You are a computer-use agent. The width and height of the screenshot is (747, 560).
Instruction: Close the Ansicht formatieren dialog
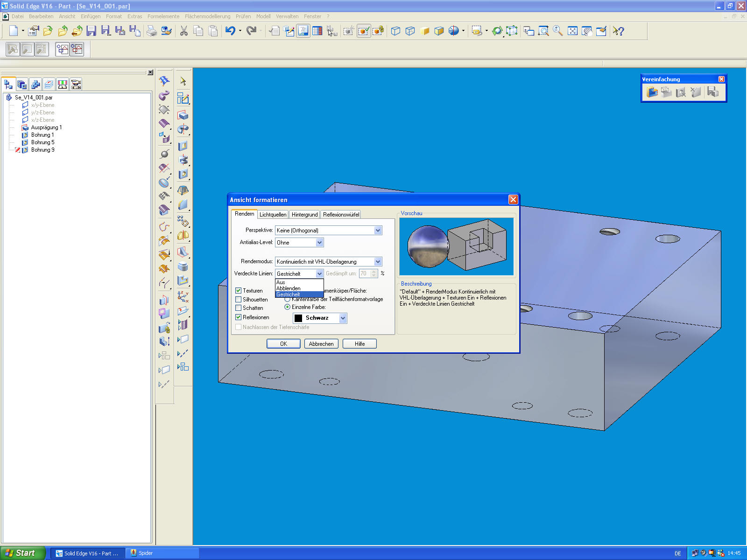pyautogui.click(x=513, y=199)
